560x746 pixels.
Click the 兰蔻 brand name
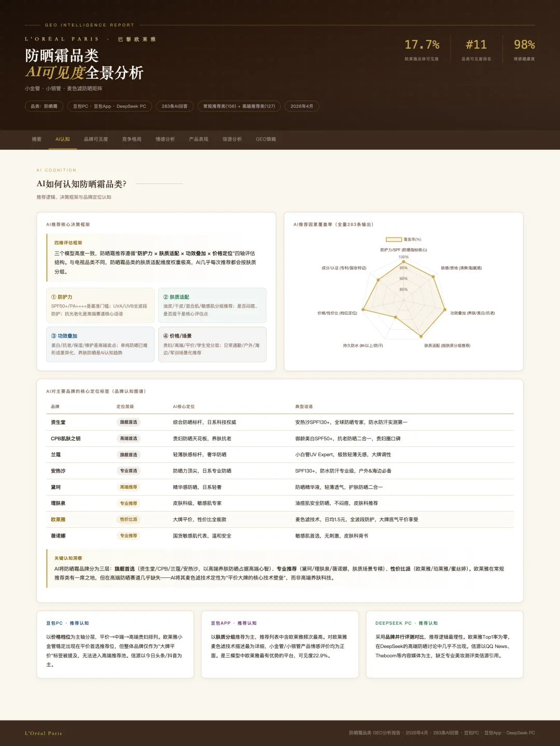[x=55, y=455]
